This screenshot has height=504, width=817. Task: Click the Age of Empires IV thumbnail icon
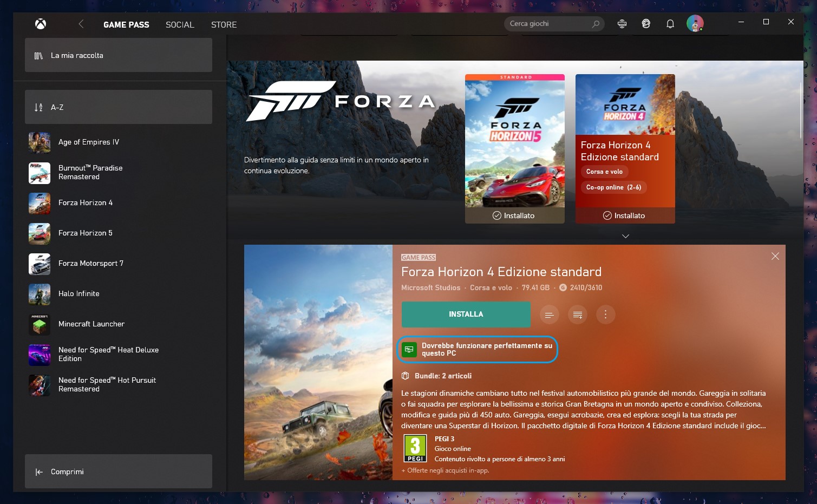pyautogui.click(x=40, y=143)
